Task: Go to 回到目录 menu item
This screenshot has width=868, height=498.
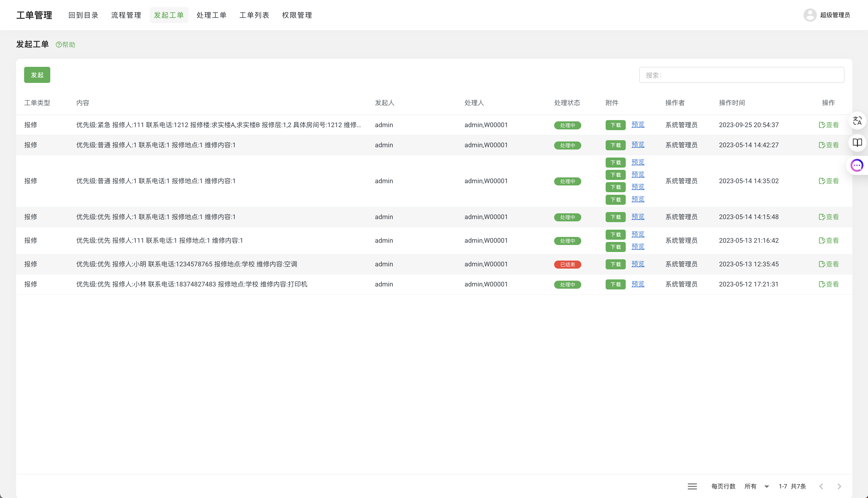Action: (83, 15)
